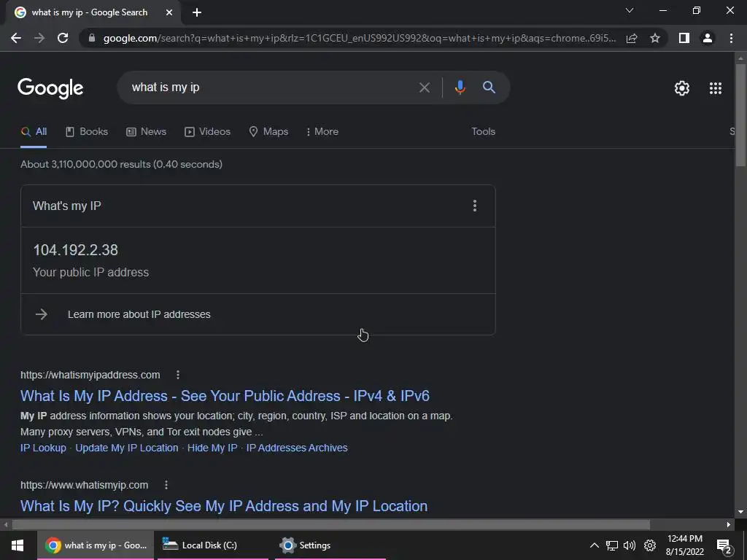
Task: Show hidden system tray icons
Action: click(x=594, y=545)
